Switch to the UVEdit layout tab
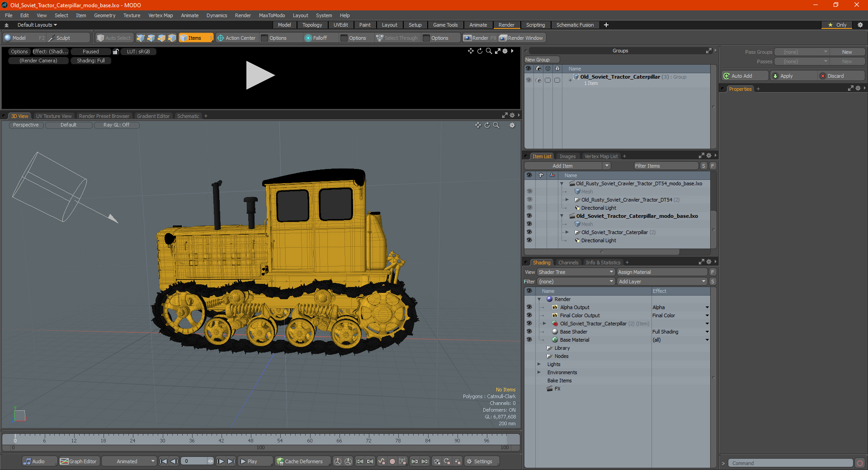 pyautogui.click(x=340, y=25)
